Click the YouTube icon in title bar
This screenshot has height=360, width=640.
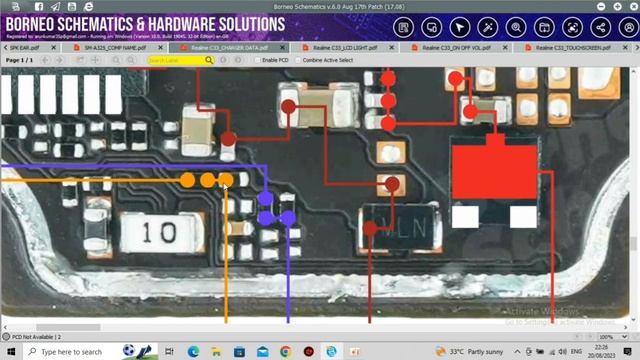pyautogui.click(x=71, y=6)
